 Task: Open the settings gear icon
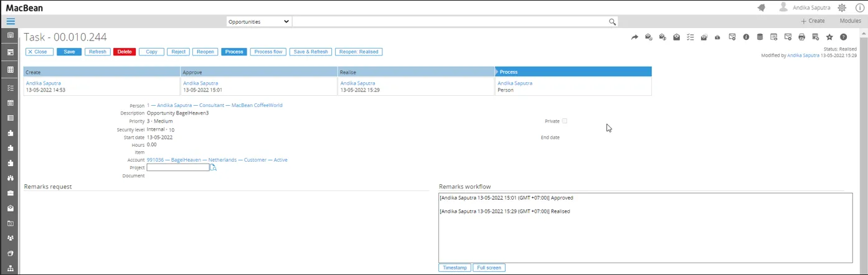point(842,7)
